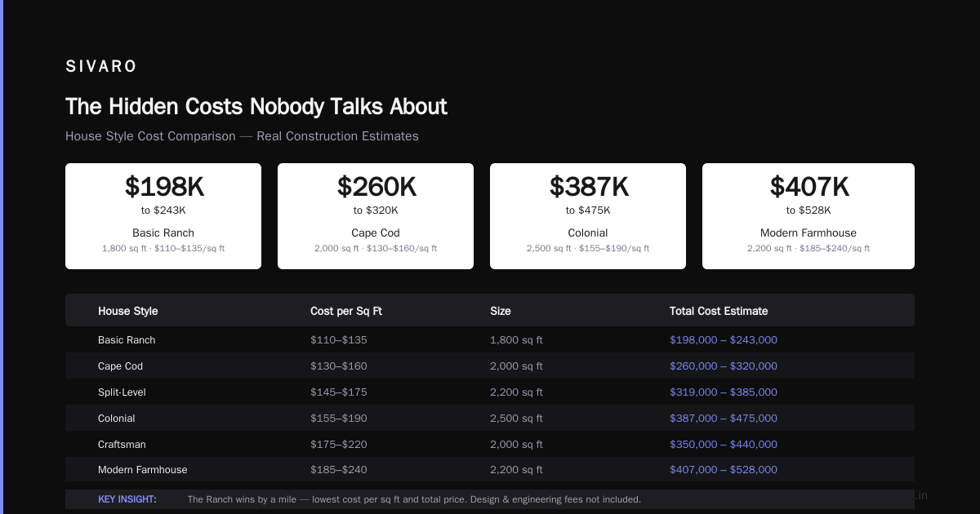
Task: Click the 'Size' column header
Action: point(501,311)
